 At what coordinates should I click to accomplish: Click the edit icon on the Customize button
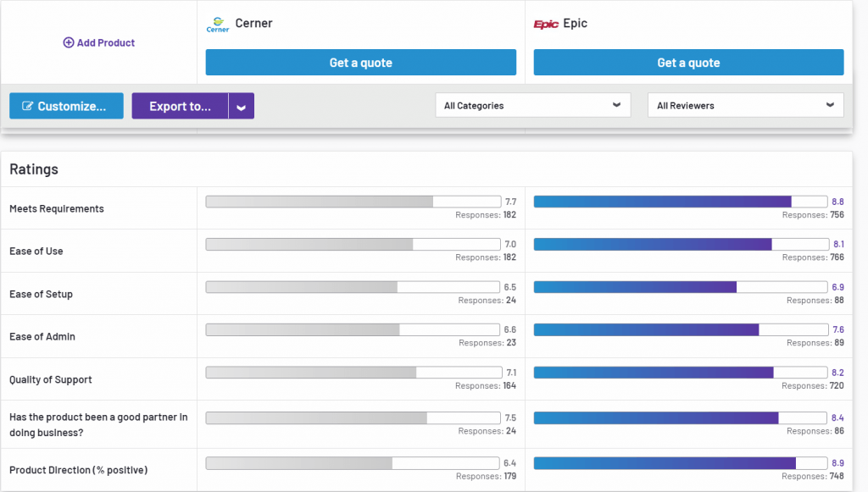[x=26, y=105]
